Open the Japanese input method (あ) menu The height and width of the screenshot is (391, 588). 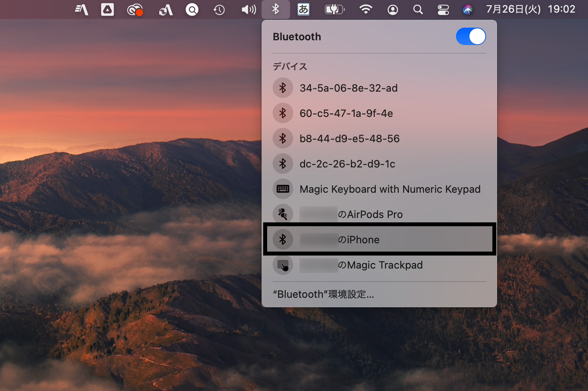[x=303, y=9]
